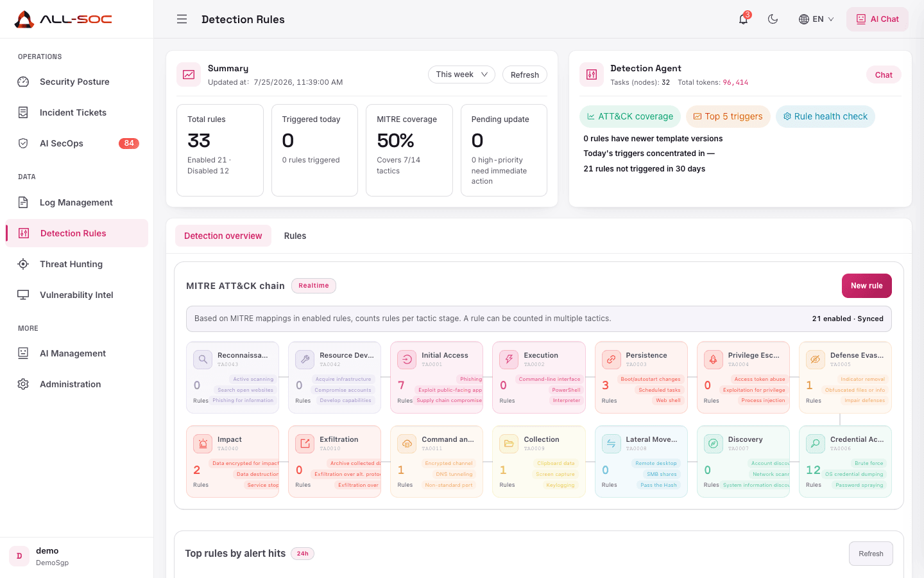
Task: Click the Execution lightning icon
Action: click(x=509, y=360)
